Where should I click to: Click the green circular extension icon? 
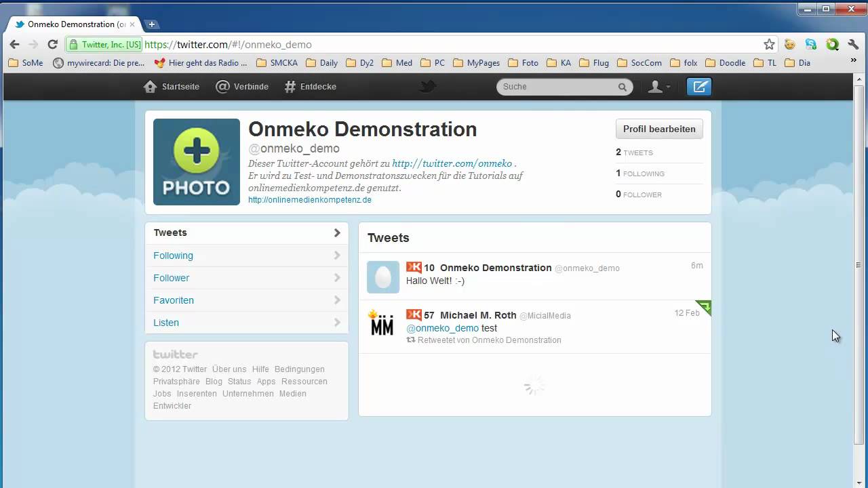click(x=832, y=44)
